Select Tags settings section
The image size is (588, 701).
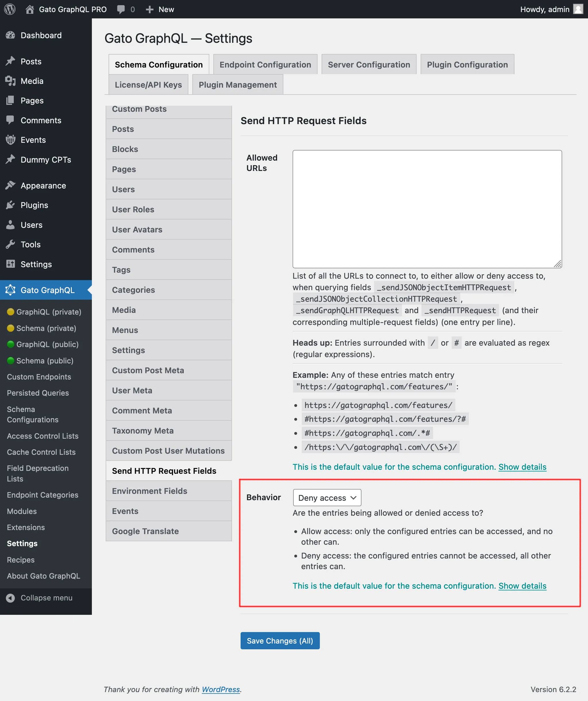coord(169,270)
